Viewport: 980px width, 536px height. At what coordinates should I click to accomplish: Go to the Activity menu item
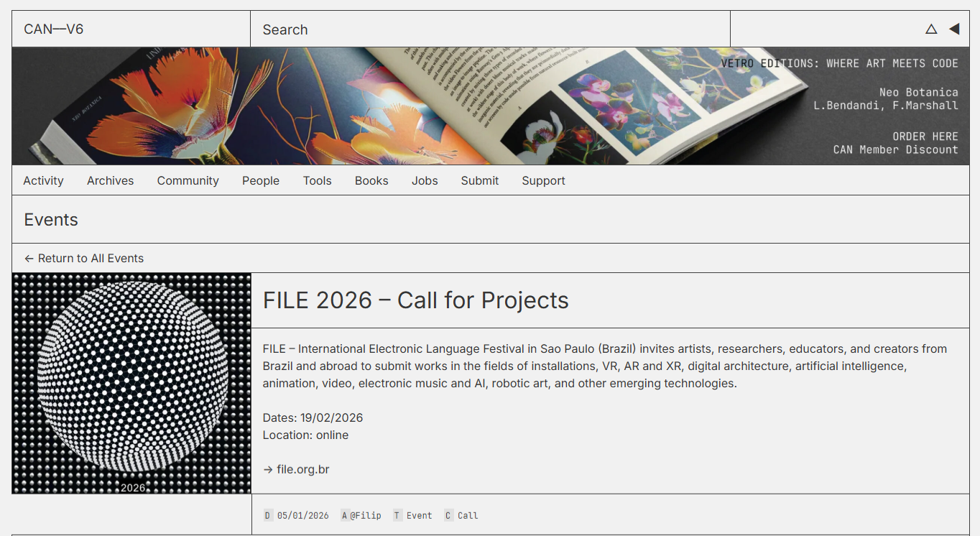coord(43,181)
